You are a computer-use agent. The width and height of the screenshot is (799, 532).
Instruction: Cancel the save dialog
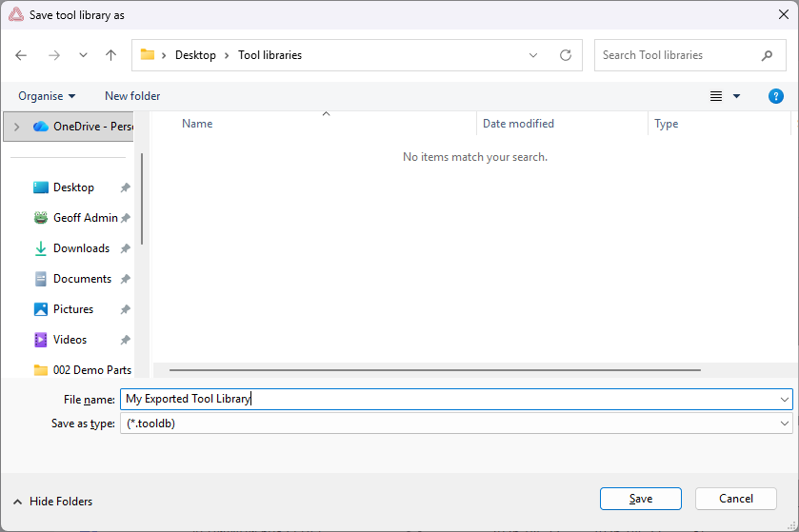click(x=736, y=499)
